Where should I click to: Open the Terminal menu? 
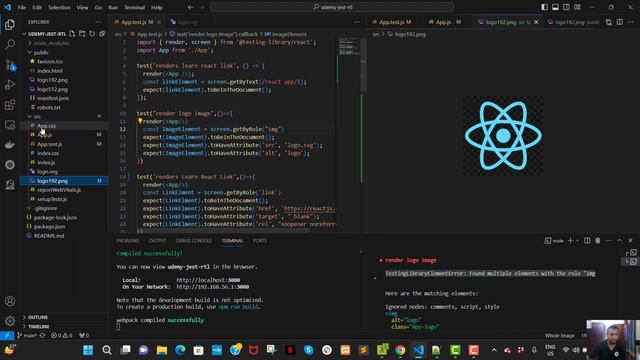[x=135, y=7]
